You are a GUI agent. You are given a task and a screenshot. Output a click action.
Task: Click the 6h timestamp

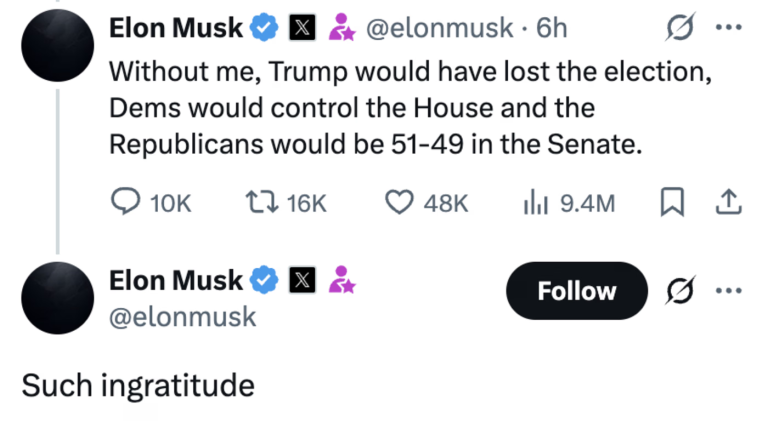[552, 29]
